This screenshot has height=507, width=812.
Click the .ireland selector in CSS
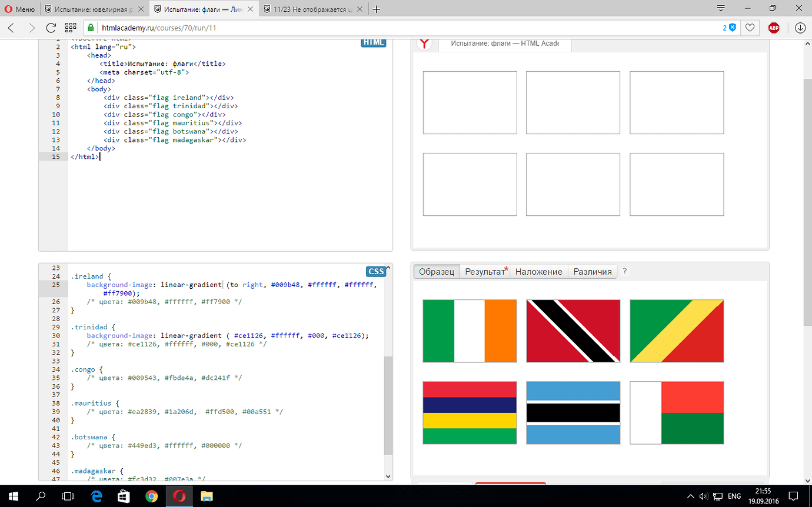[87, 276]
